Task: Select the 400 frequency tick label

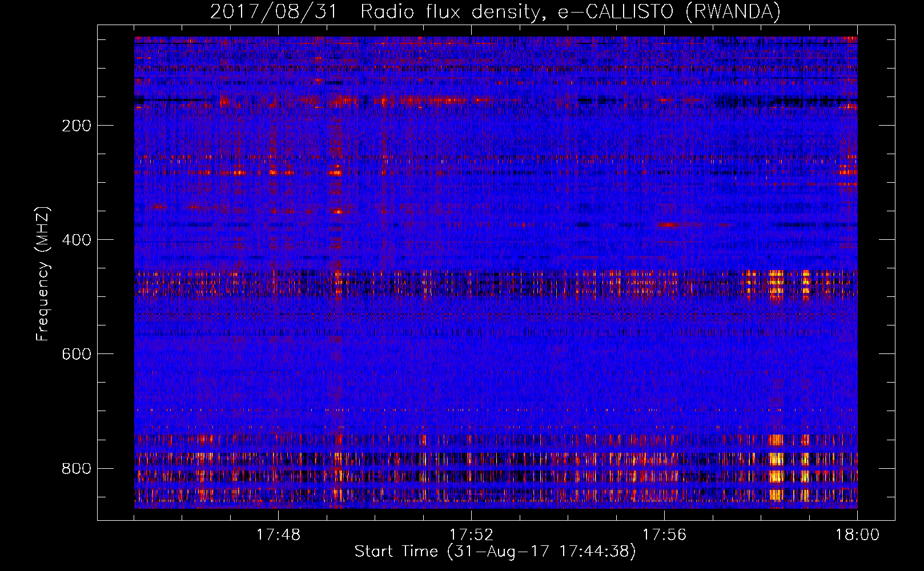Action: pyautogui.click(x=77, y=240)
